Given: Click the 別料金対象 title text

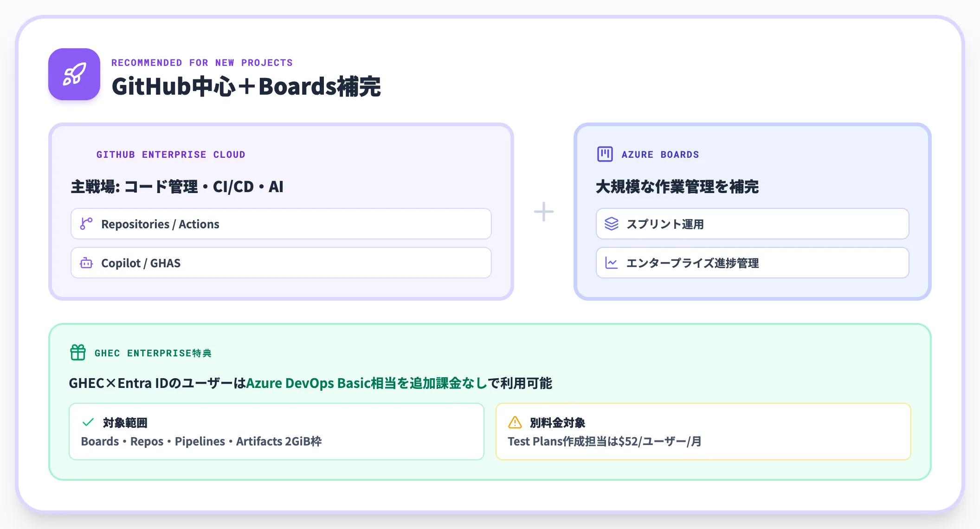Looking at the screenshot, I should pos(557,423).
